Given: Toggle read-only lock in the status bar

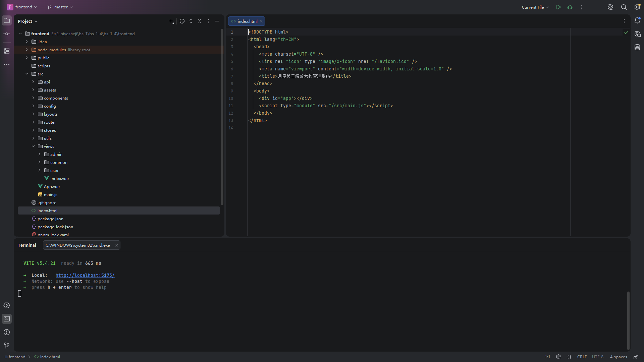Looking at the screenshot, I should (636, 357).
